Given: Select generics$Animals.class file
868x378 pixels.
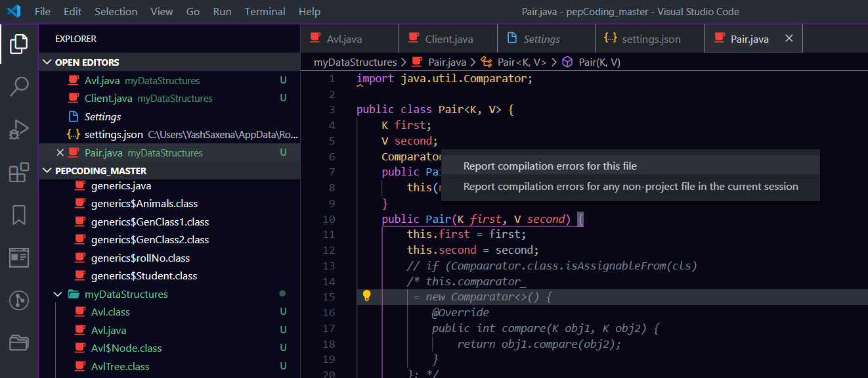Looking at the screenshot, I should tap(169, 203).
